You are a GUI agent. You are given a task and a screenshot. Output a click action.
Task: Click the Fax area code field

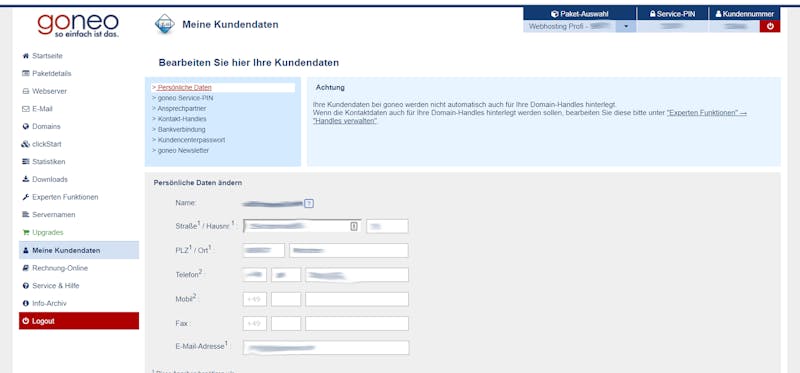(x=286, y=324)
